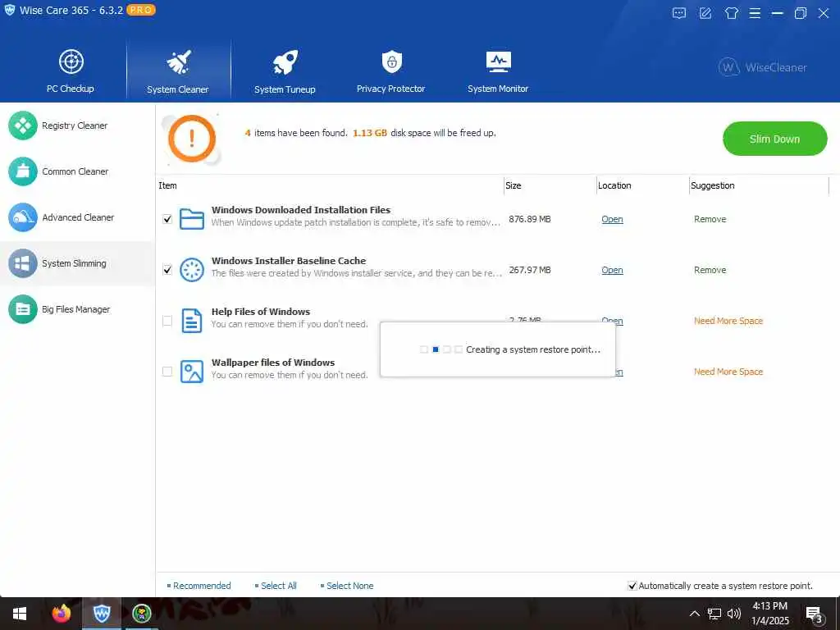Image resolution: width=840 pixels, height=630 pixels.
Task: Check the Wallpaper files of Windows checkbox
Action: 167,372
